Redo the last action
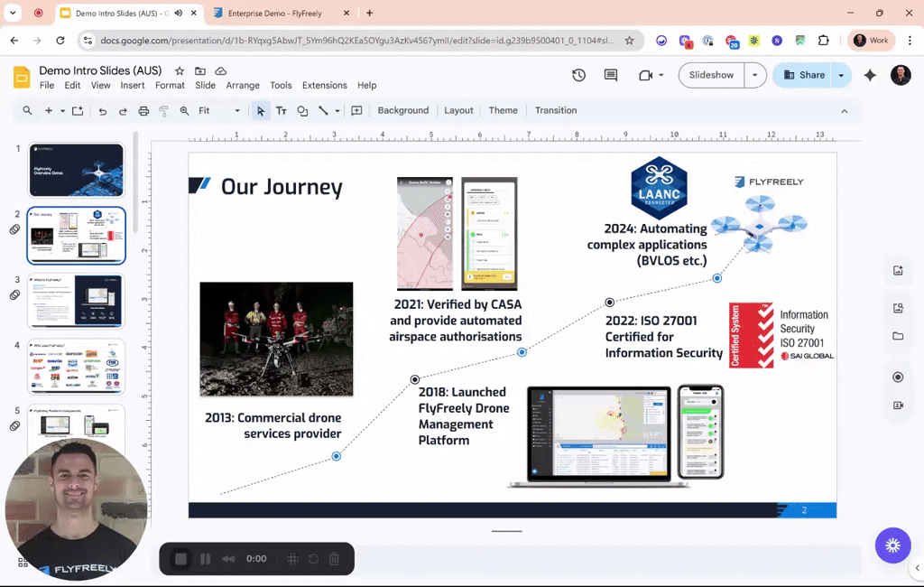 (x=123, y=111)
